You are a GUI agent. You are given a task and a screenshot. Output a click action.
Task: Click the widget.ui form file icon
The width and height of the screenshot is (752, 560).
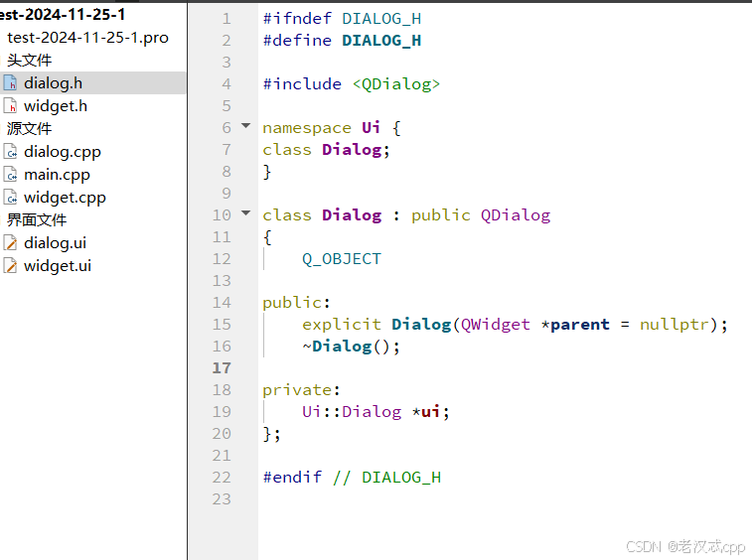click(x=11, y=266)
